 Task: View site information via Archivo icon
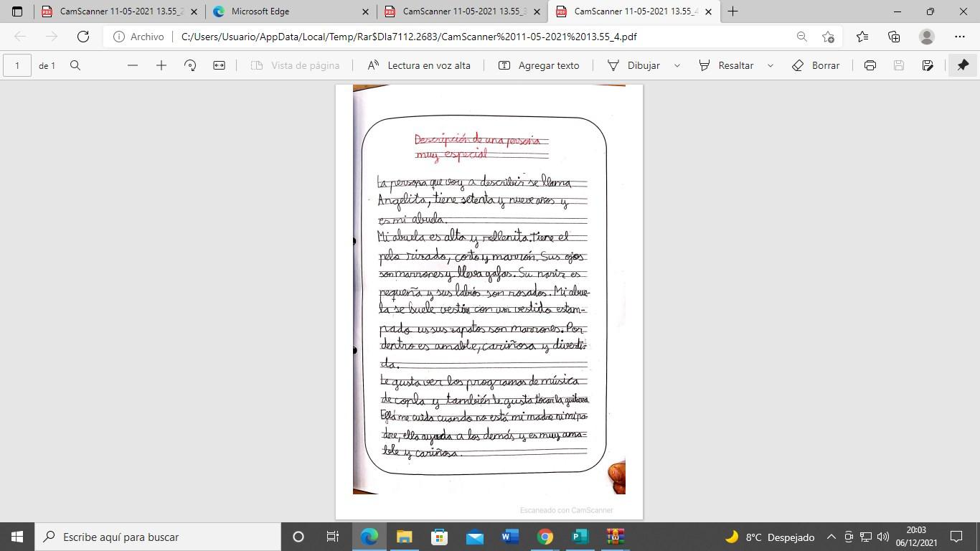[138, 37]
